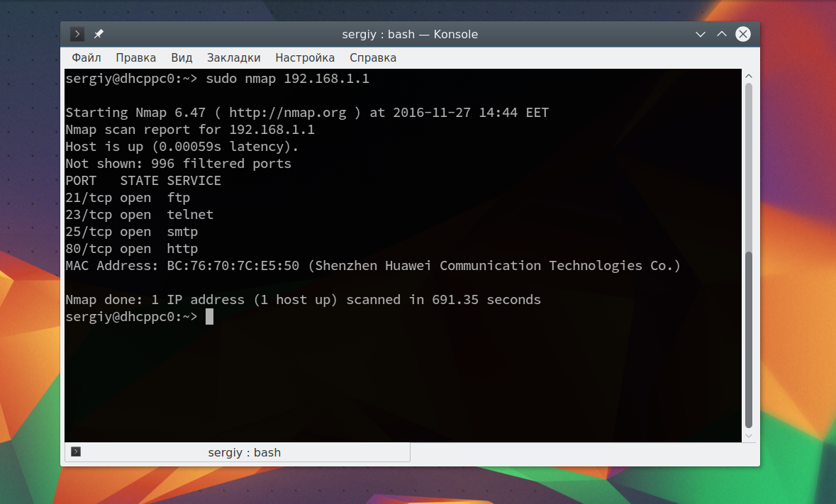Screen dimensions: 836x504
Task: Minimize the Konsole window
Action: tap(701, 34)
